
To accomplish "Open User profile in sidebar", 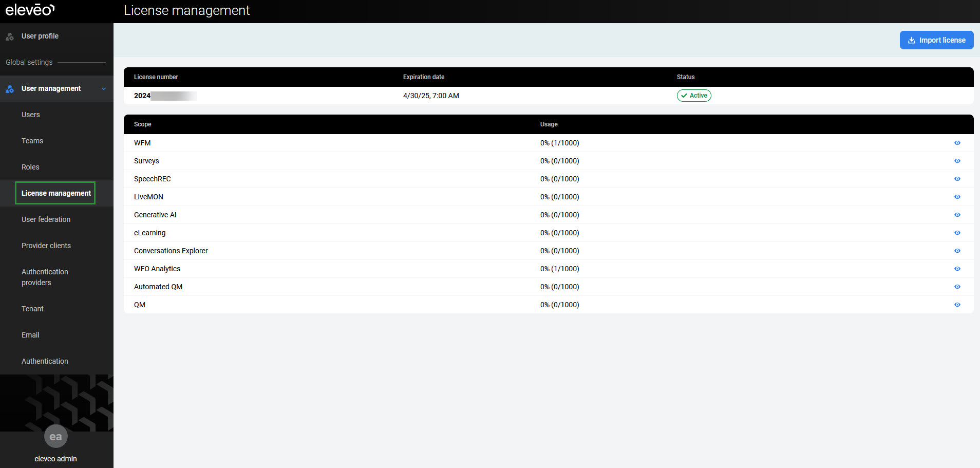I will (40, 36).
